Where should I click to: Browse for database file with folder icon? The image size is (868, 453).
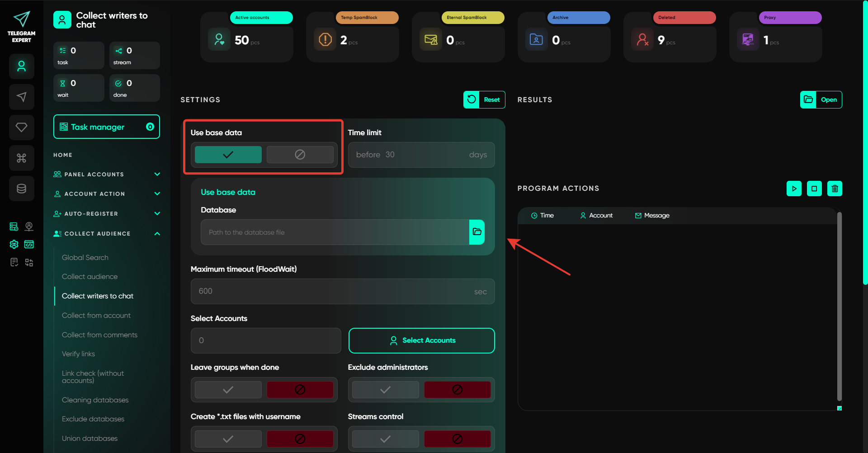click(477, 232)
